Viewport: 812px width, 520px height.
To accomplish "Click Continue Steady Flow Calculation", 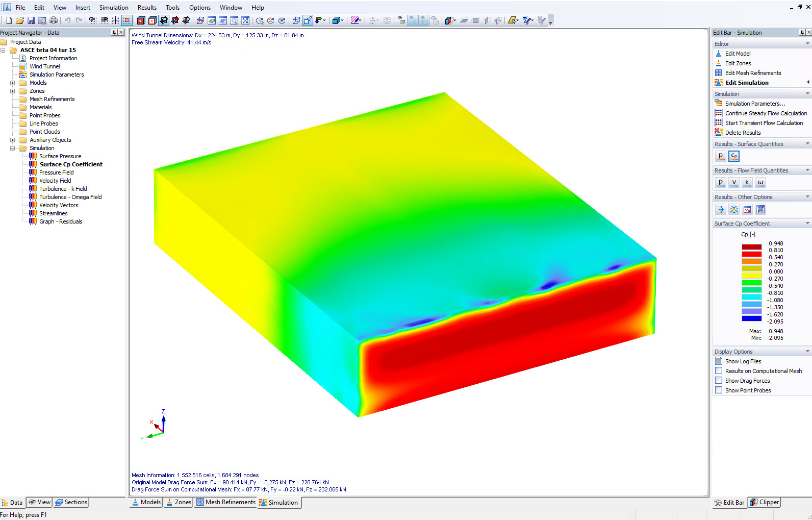I will click(766, 113).
